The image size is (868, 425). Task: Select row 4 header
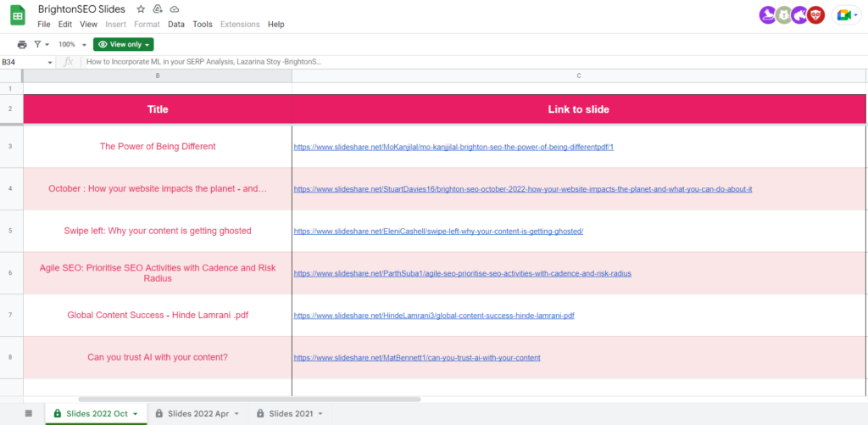[11, 189]
